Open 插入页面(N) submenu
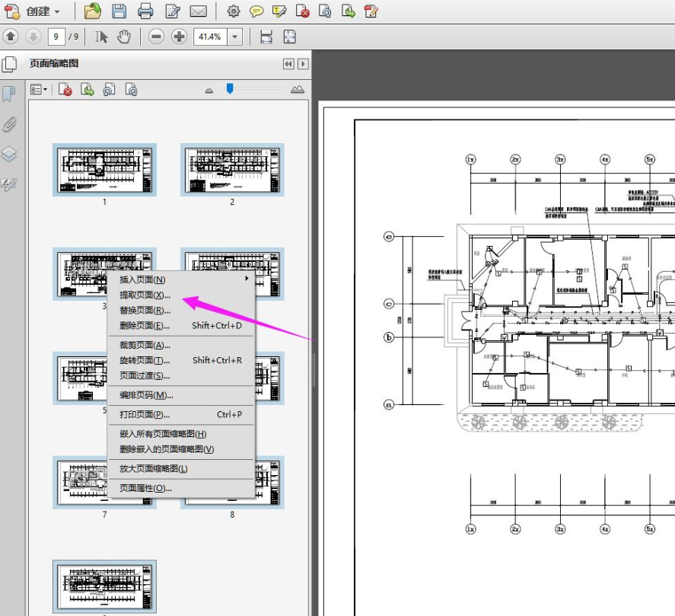 pyautogui.click(x=181, y=279)
